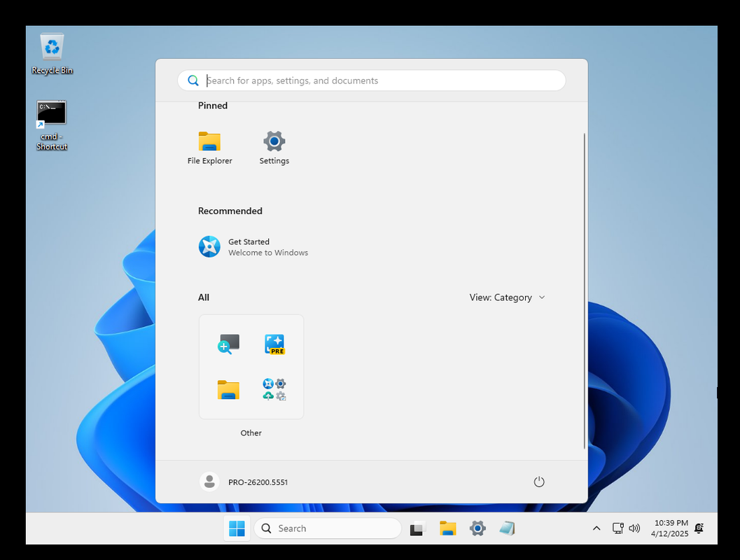Open Get Started recommended app

click(253, 246)
